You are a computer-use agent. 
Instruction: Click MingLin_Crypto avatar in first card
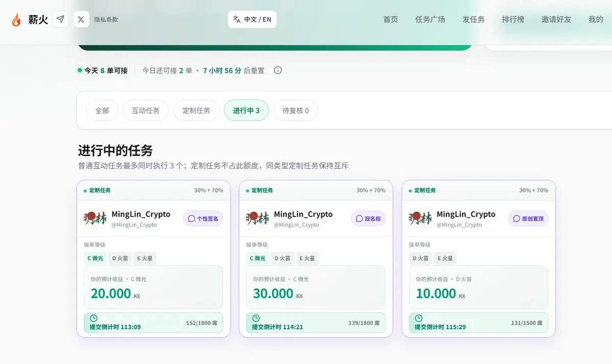click(x=95, y=219)
